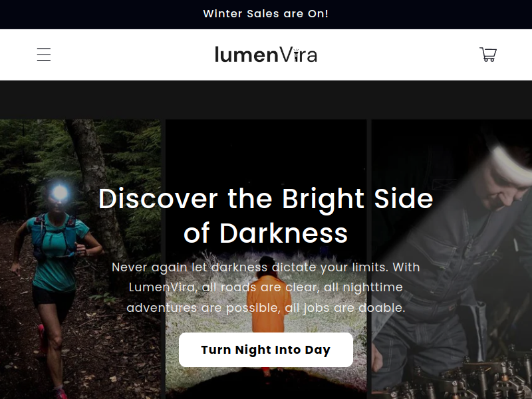The width and height of the screenshot is (532, 399).
Task: Open the hamburger navigation menu
Action: (x=44, y=55)
